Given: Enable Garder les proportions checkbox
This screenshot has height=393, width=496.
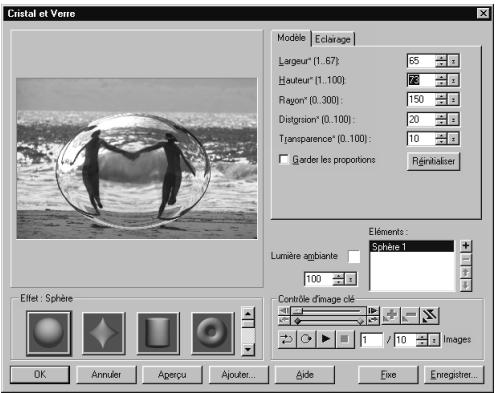Looking at the screenshot, I should click(284, 159).
